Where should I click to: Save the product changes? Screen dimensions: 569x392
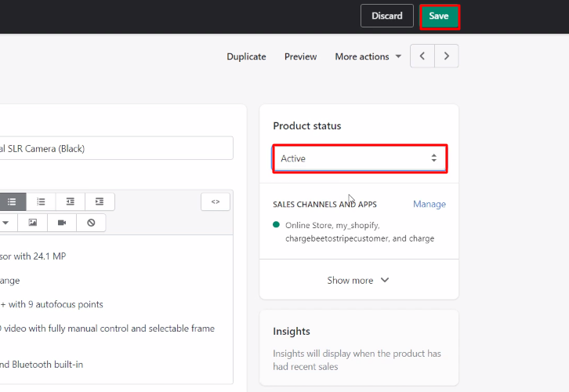[439, 16]
